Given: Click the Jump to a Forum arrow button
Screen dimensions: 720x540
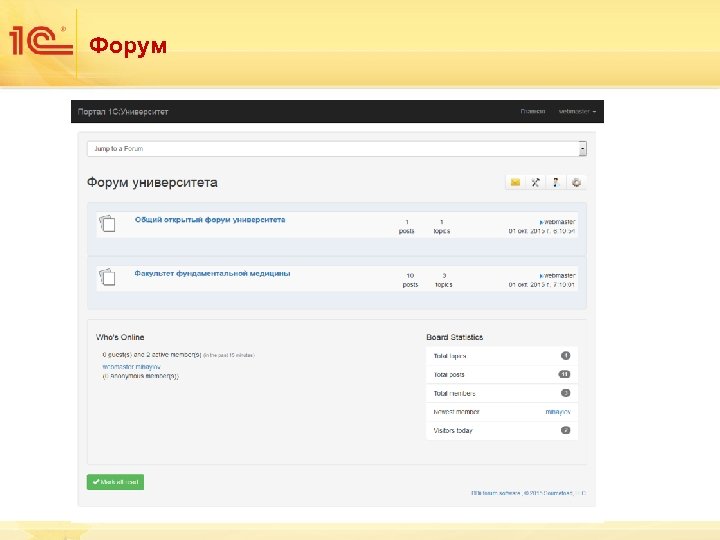Looking at the screenshot, I should 583,149.
